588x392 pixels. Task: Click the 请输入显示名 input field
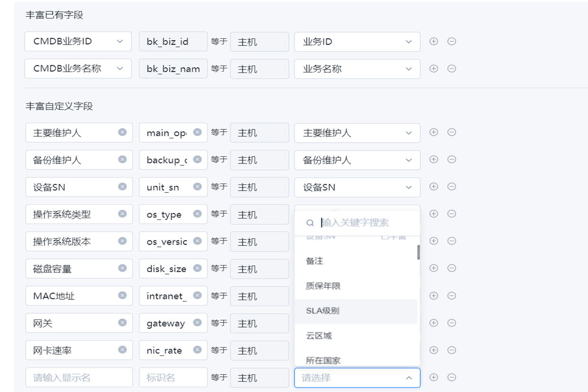pyautogui.click(x=79, y=377)
